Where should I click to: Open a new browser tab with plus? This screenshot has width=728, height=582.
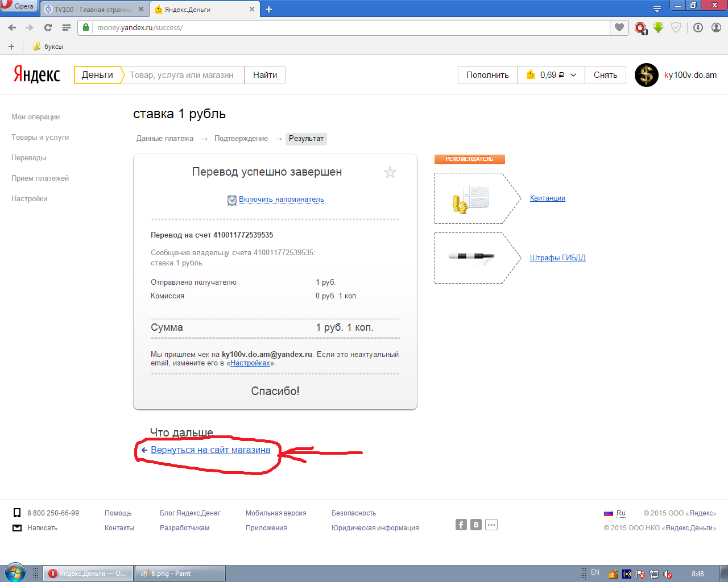(x=268, y=9)
